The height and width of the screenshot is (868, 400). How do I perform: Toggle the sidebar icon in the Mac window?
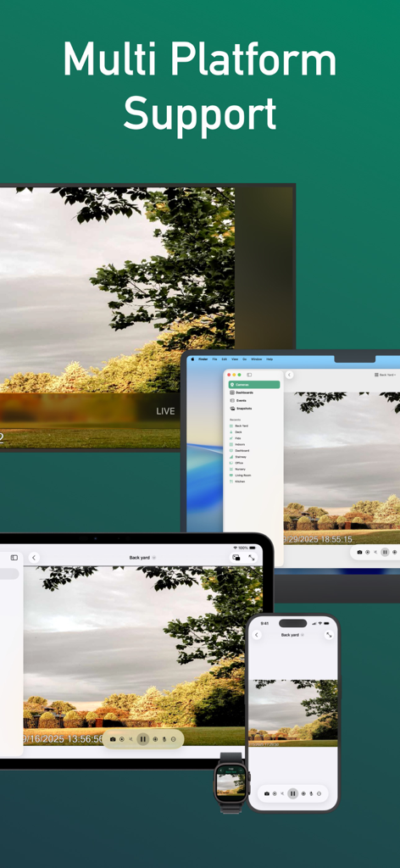[249, 375]
